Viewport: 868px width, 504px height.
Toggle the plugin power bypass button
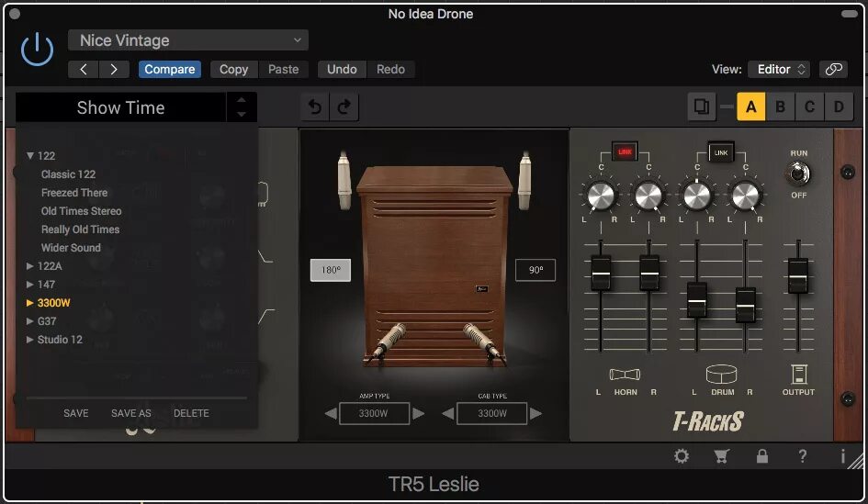click(x=37, y=50)
